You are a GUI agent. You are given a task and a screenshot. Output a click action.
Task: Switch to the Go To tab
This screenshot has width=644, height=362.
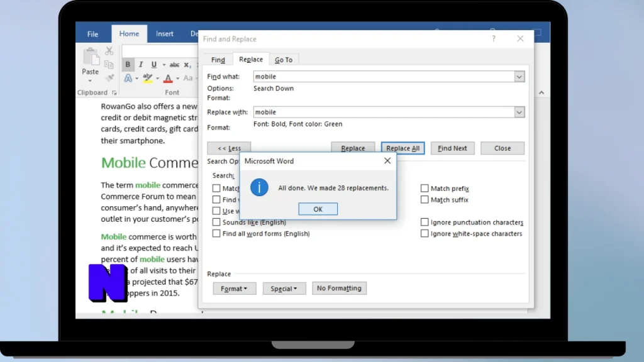(x=284, y=60)
